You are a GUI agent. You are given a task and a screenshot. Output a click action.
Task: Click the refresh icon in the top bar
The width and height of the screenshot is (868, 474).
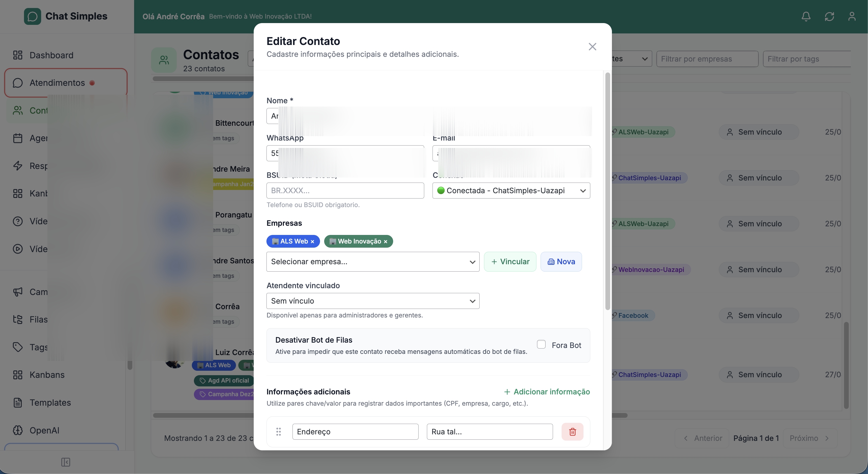click(x=830, y=16)
